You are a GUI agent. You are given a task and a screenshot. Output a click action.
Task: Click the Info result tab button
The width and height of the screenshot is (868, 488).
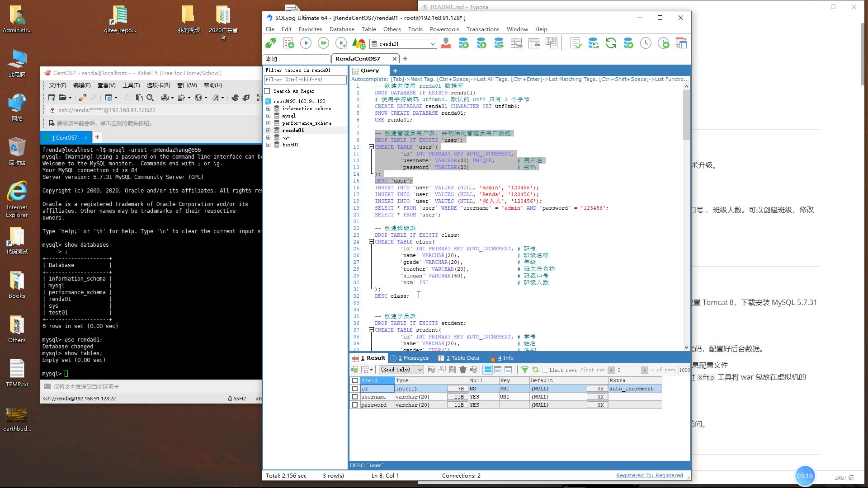coord(503,358)
